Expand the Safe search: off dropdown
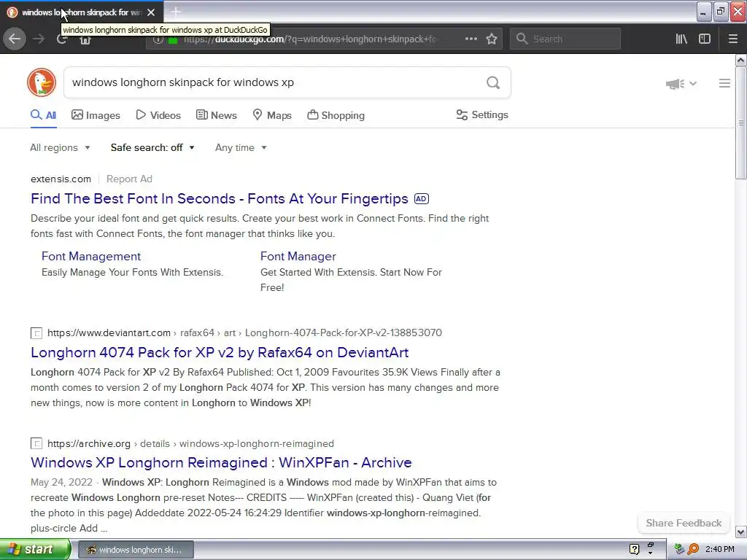The width and height of the screenshot is (747, 560). [x=152, y=147]
